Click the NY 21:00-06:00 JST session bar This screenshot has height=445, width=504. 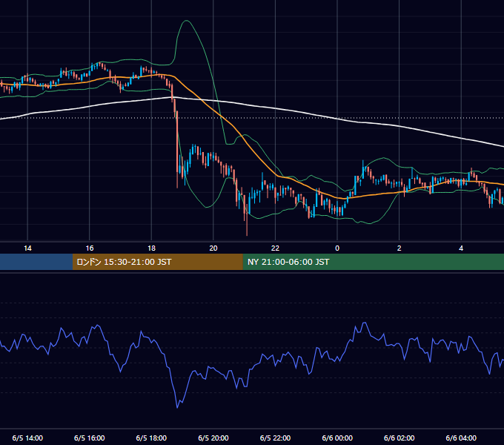point(373,262)
